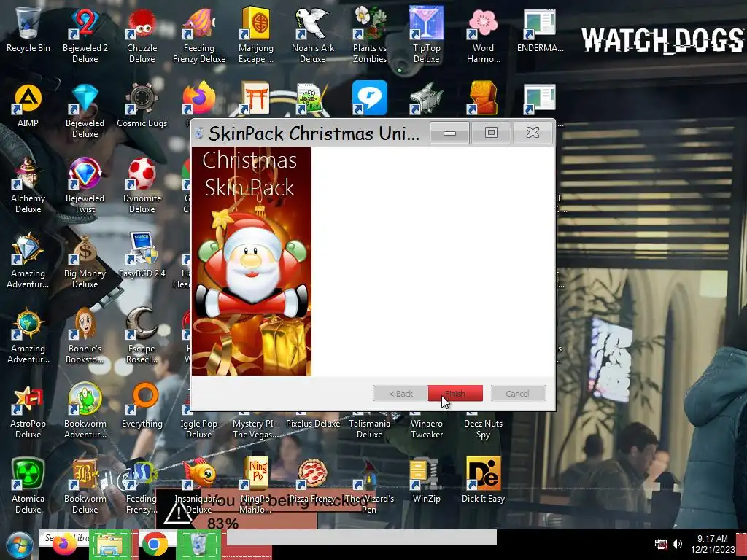The height and width of the screenshot is (560, 747).
Task: Open Winaero Tweaker shortcut
Action: click(x=426, y=427)
